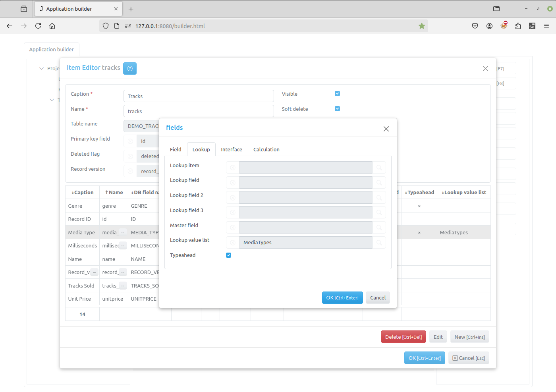Click the Caption input containing Tracks
Image resolution: width=556 pixels, height=392 pixels.
tap(199, 96)
